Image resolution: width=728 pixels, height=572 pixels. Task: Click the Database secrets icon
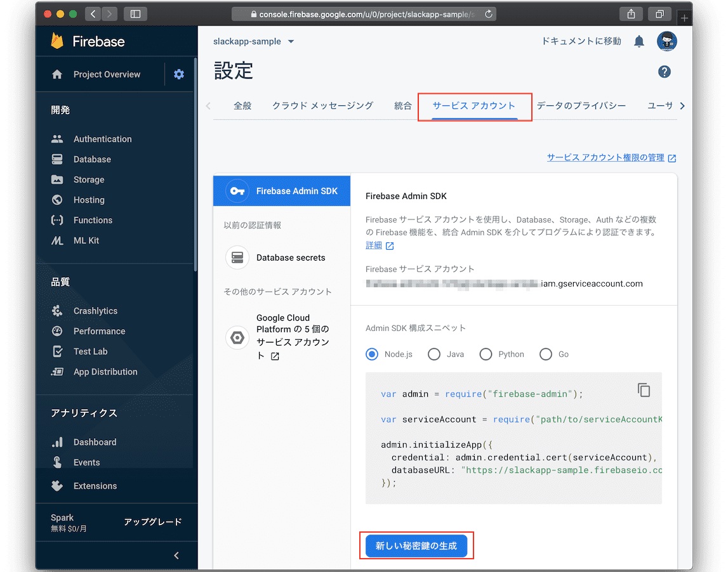click(237, 257)
